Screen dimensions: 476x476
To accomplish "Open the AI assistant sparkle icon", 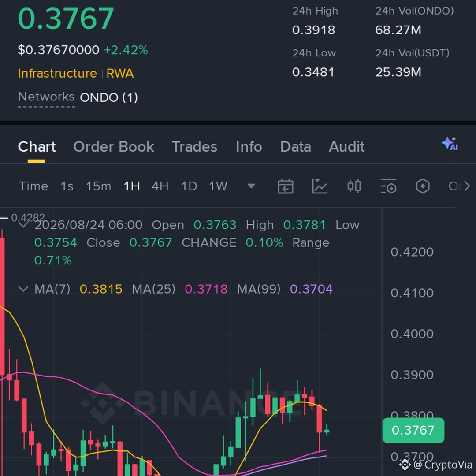I will click(x=450, y=144).
